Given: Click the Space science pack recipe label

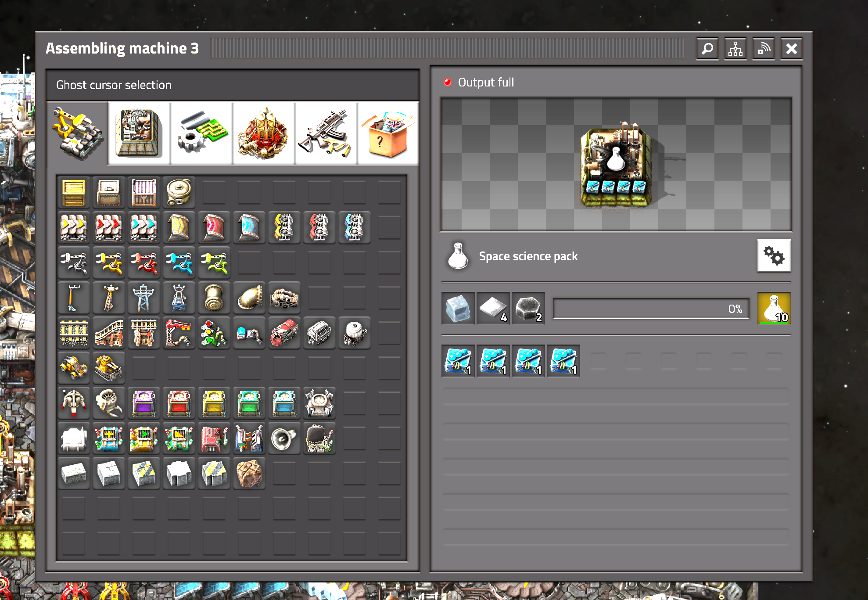Looking at the screenshot, I should [x=528, y=256].
